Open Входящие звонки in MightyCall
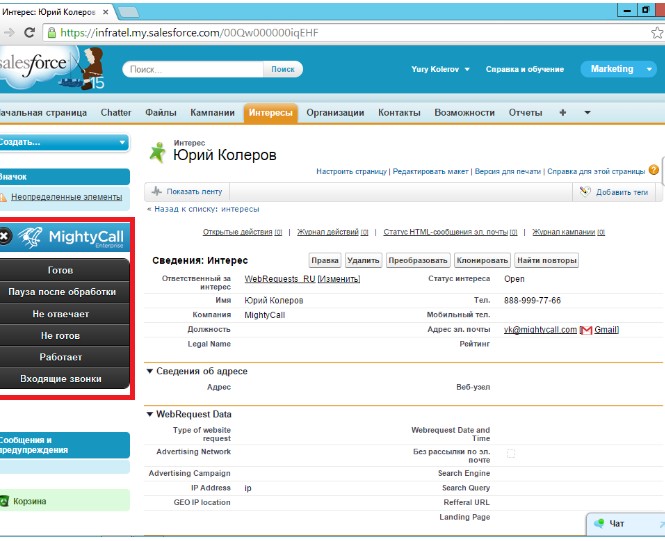665x541 pixels. point(64,379)
